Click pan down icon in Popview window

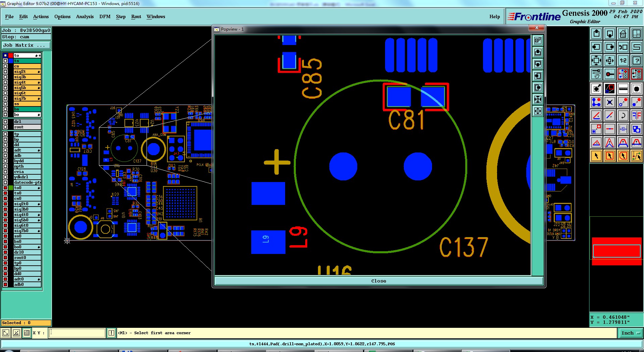click(538, 64)
